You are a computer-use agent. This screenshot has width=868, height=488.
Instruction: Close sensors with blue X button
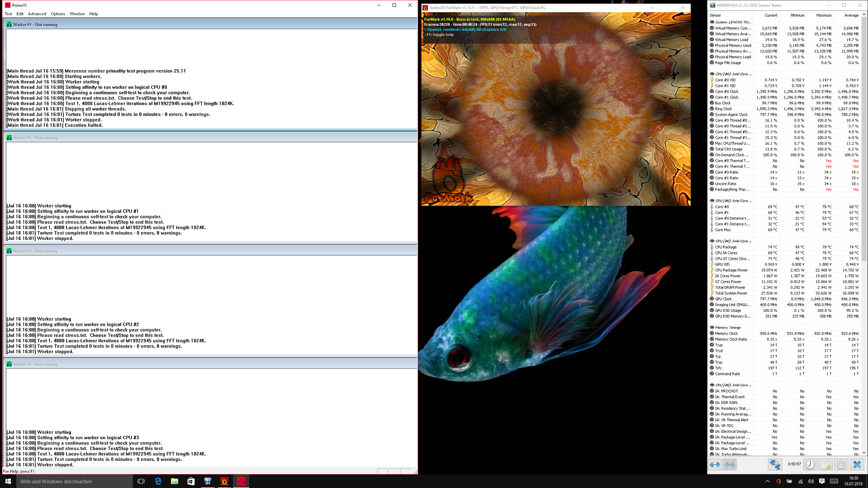click(x=857, y=464)
